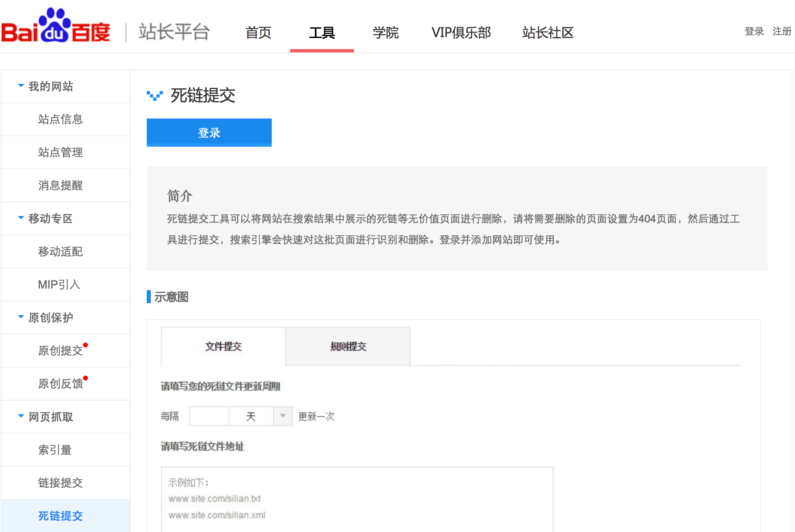
Task: Open 移动适配 in sidebar
Action: [x=66, y=251]
